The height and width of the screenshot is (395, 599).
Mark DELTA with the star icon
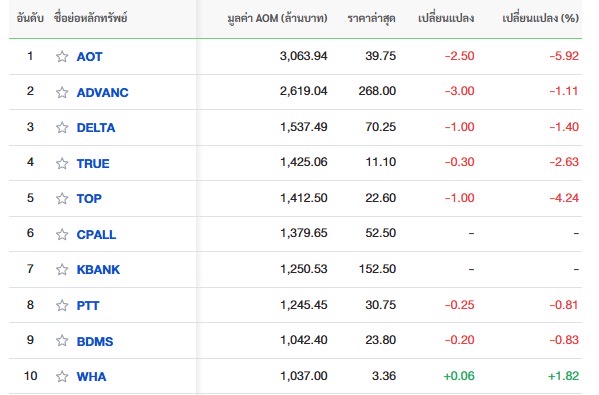(62, 127)
